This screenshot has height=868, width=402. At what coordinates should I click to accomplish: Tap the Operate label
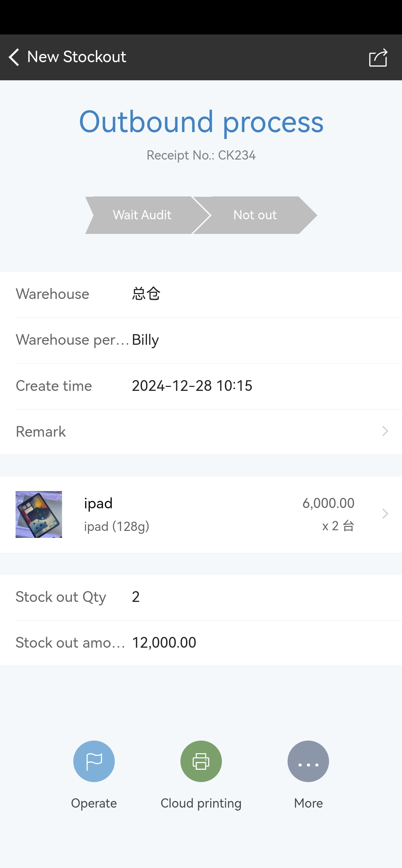coord(94,803)
